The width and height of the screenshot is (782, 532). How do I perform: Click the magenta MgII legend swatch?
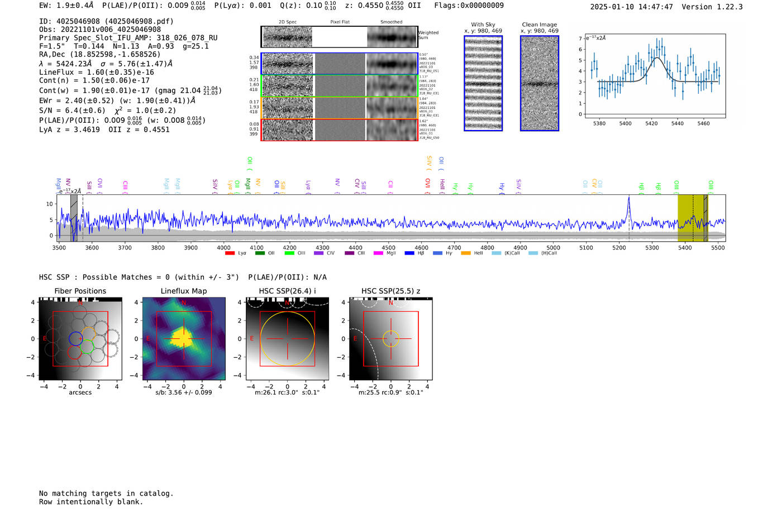(x=378, y=253)
